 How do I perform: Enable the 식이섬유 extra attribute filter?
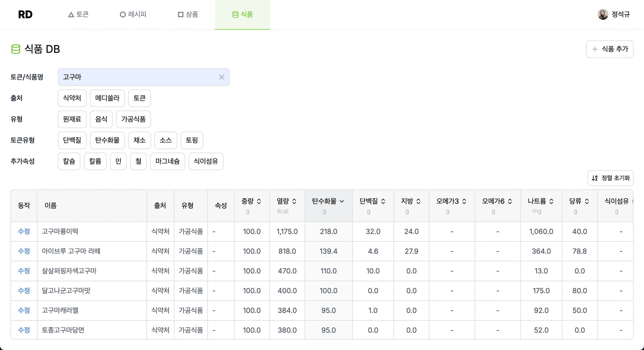coord(206,161)
